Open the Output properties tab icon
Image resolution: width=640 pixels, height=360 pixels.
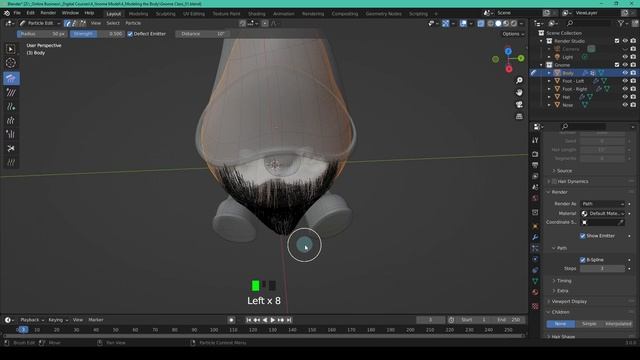coord(535,165)
